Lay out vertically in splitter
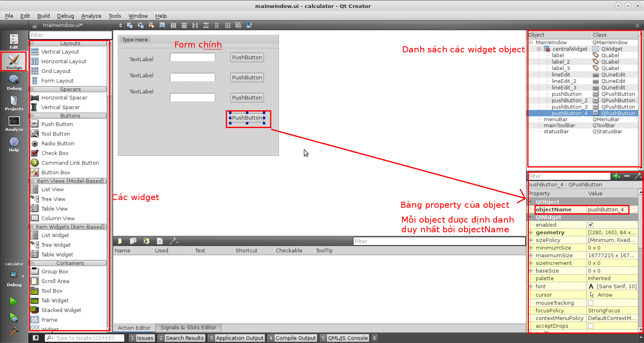 206,25
